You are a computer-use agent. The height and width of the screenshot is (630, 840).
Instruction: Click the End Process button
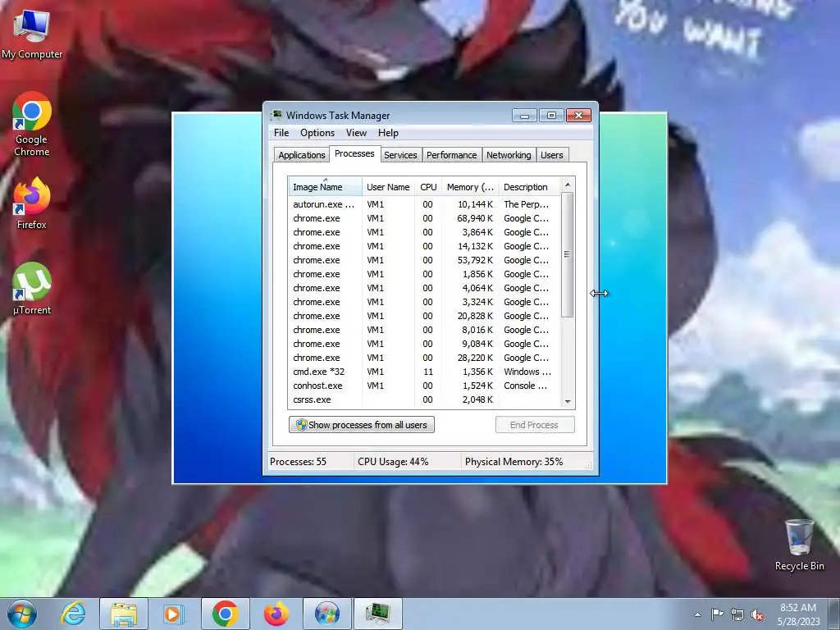click(535, 425)
